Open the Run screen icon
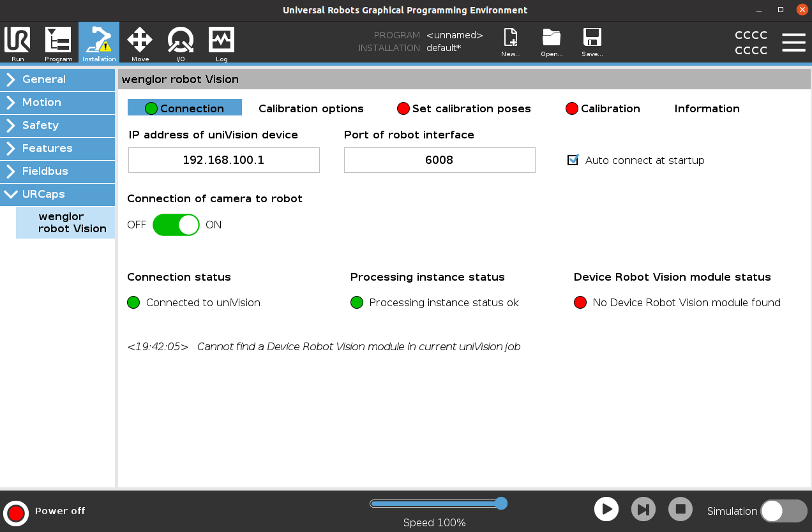The width and height of the screenshot is (812, 532). [x=17, y=43]
